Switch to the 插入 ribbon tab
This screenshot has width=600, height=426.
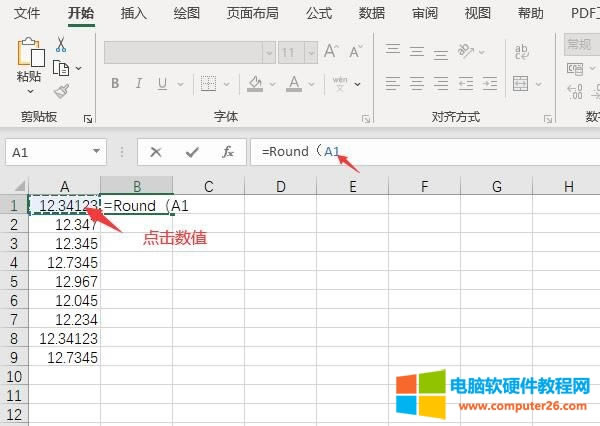tap(133, 13)
